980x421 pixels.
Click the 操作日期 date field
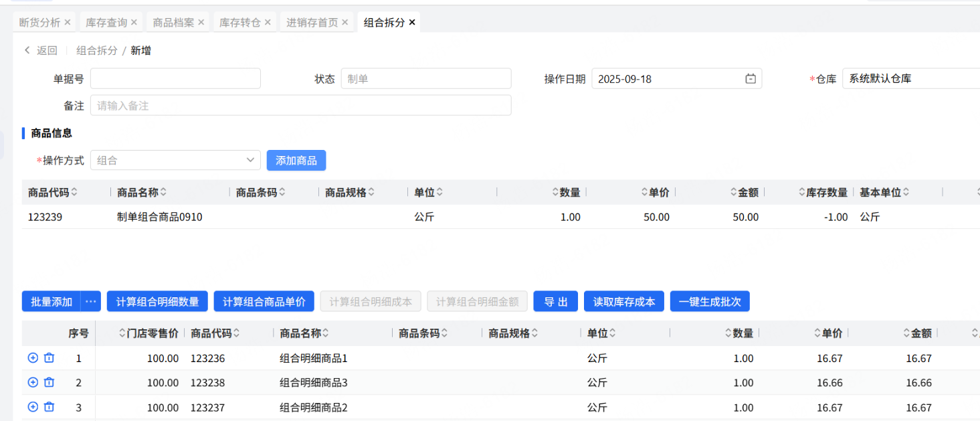click(677, 78)
